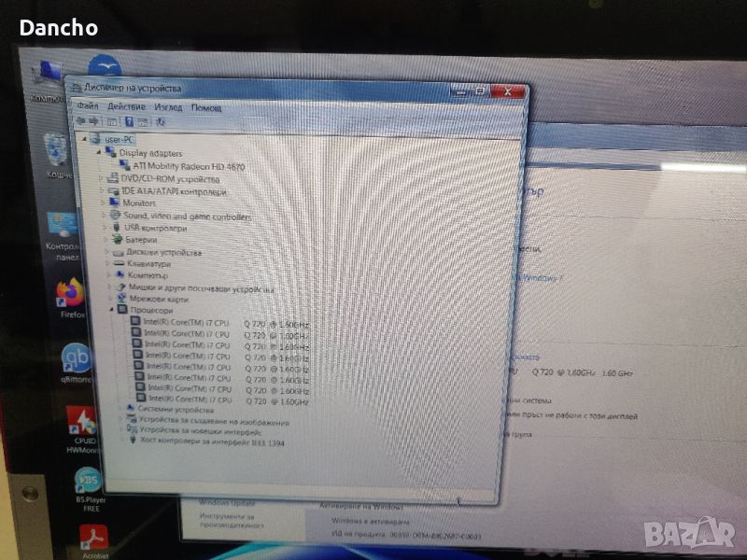The height and width of the screenshot is (560, 747).
Task: Select the Мрежови карти icon
Action: click(121, 299)
